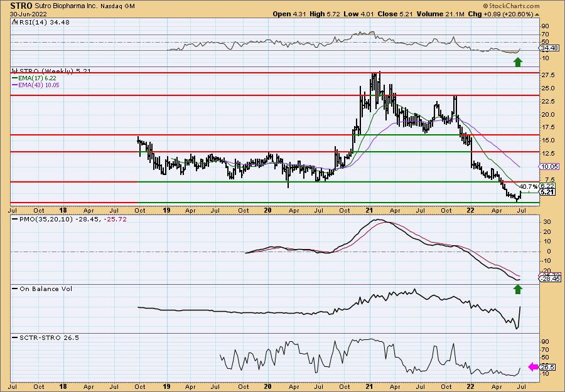Open the StockCharts.com copyright link

point(511,6)
